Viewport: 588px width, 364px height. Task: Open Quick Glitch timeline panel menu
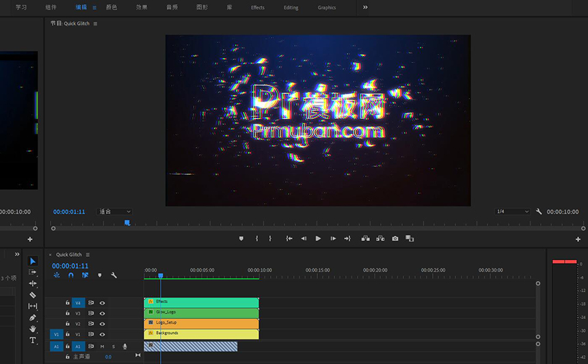point(88,255)
